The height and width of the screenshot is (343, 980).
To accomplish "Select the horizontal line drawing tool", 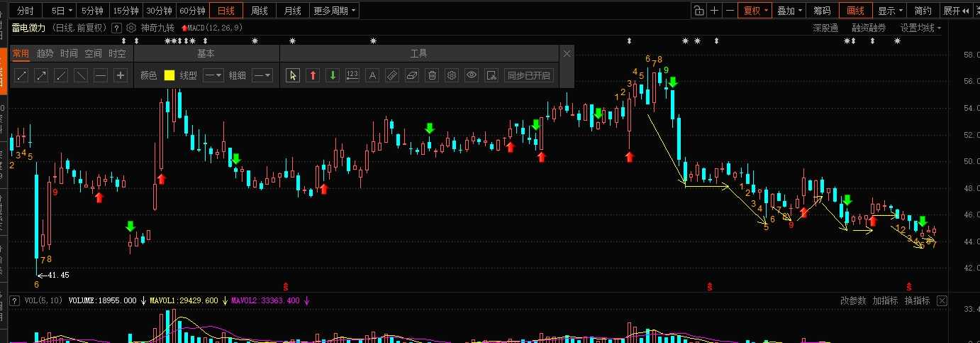I will pos(101,75).
